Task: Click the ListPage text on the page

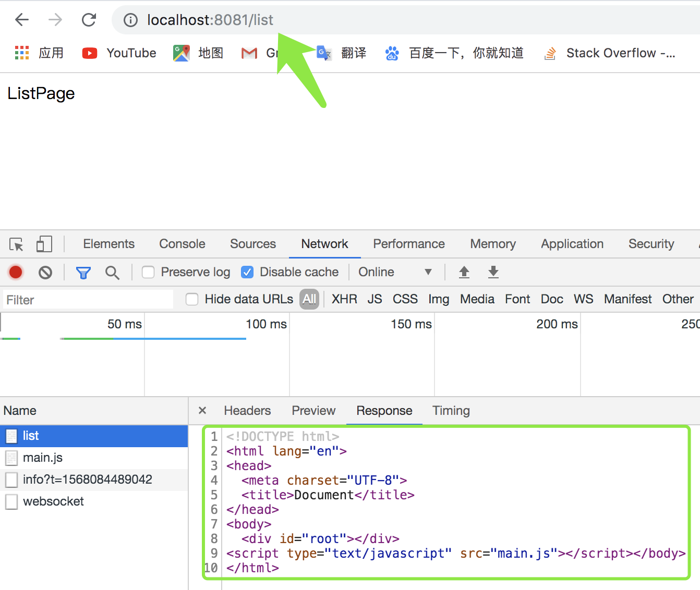Action: tap(41, 93)
